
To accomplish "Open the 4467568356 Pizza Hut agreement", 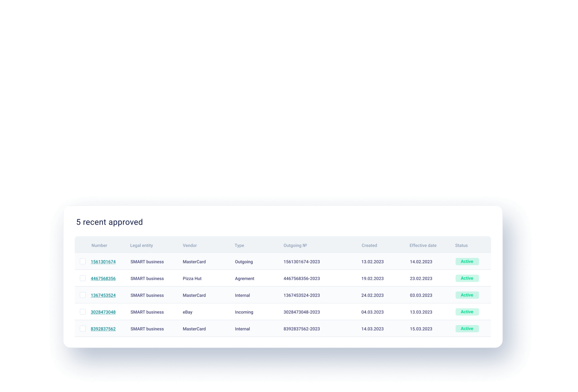I will [x=103, y=278].
